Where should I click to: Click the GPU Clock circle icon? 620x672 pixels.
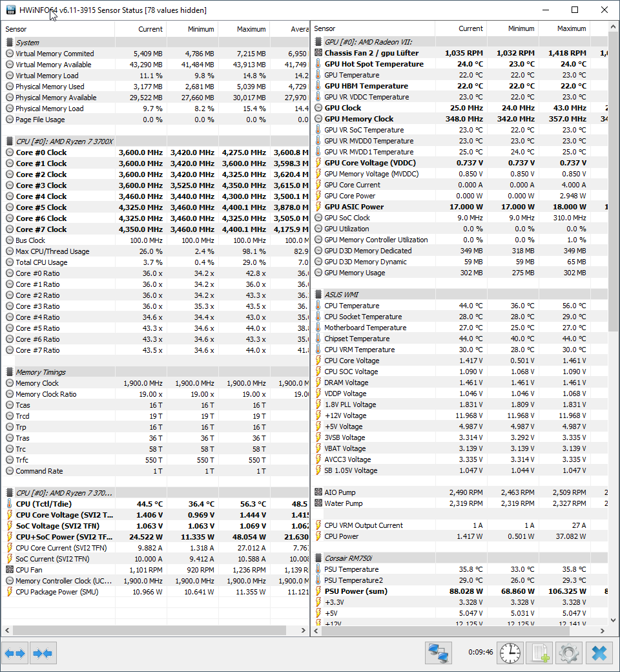click(x=318, y=108)
